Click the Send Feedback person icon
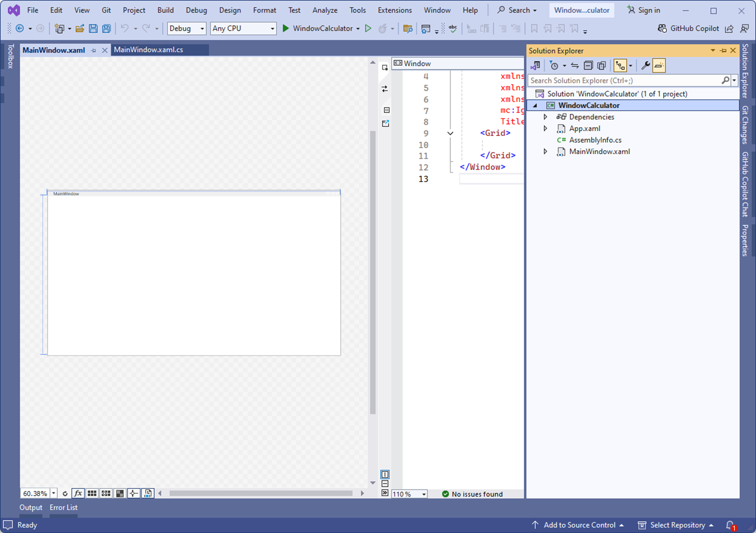Image resolution: width=756 pixels, height=533 pixels. [744, 28]
